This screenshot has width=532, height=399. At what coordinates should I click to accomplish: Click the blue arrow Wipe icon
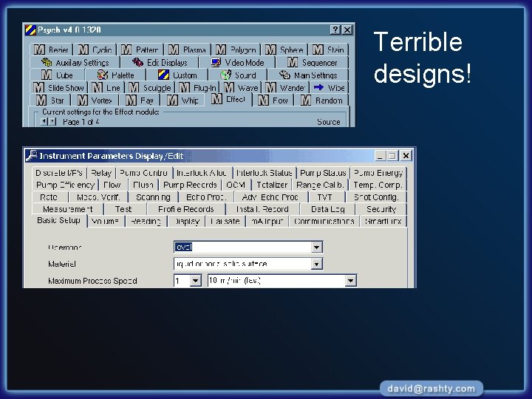318,87
